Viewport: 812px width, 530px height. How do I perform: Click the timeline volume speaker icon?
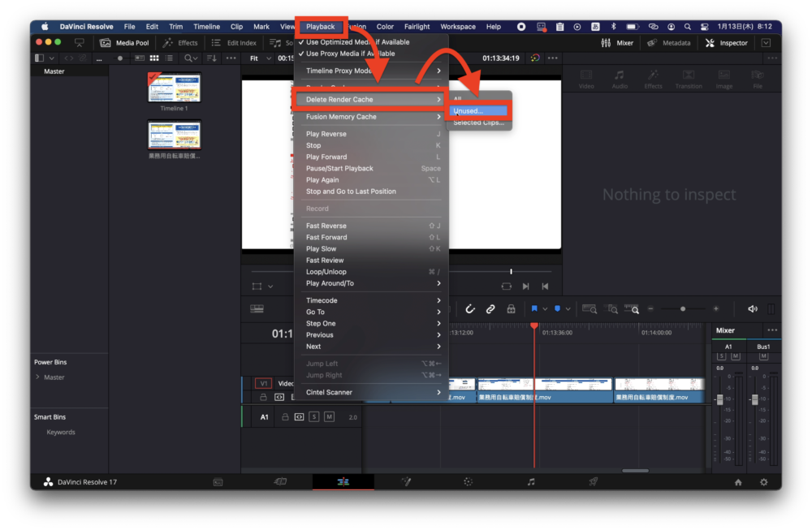pos(753,309)
